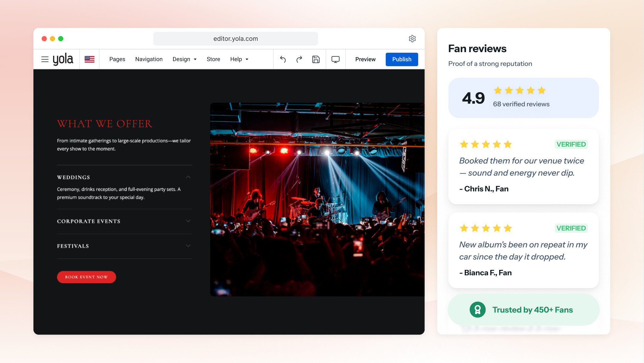
Task: Click the Book Event Now button
Action: click(x=87, y=277)
